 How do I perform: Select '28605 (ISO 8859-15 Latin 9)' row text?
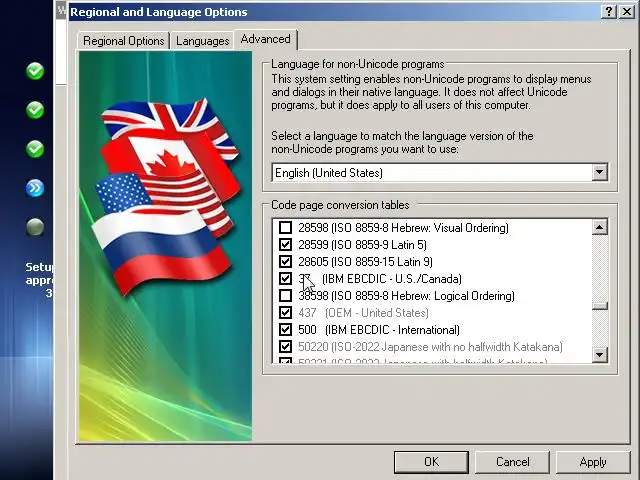point(365,262)
